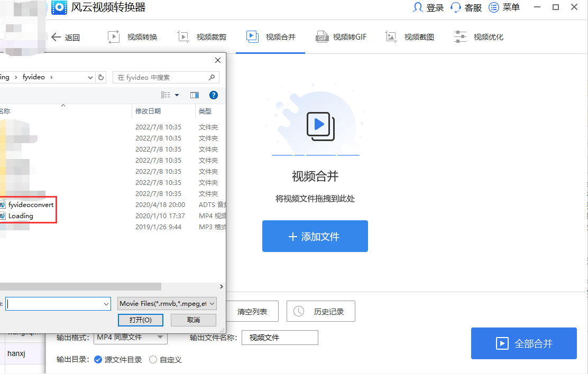The width and height of the screenshot is (588, 374).
Task: Click the 视频转换 icon
Action: pyautogui.click(x=114, y=37)
